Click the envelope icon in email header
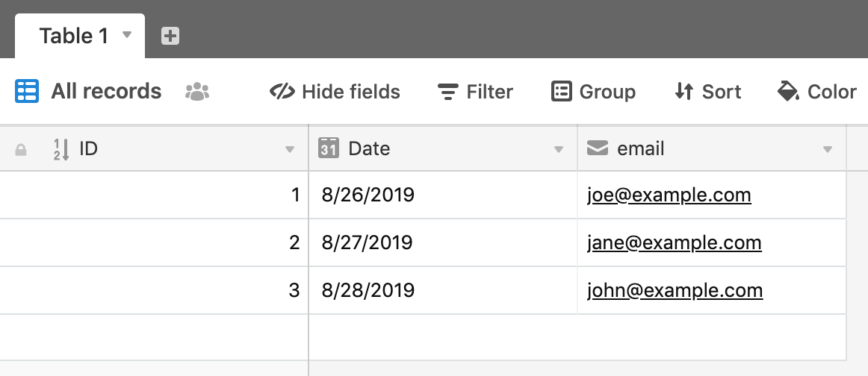Screen dimensions: 868x376 click(x=598, y=148)
